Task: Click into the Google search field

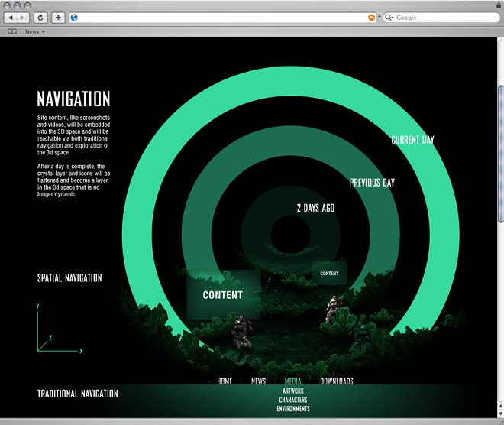Action: coord(439,17)
